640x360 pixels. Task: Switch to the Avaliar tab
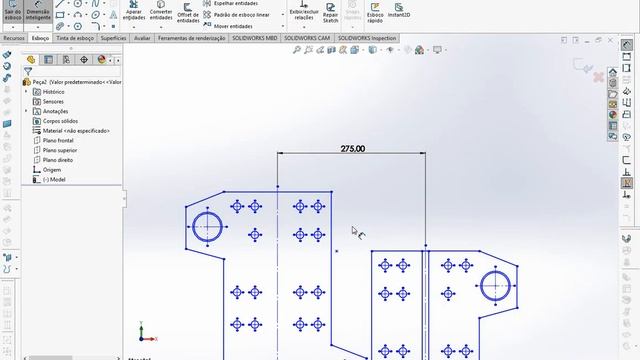click(142, 38)
